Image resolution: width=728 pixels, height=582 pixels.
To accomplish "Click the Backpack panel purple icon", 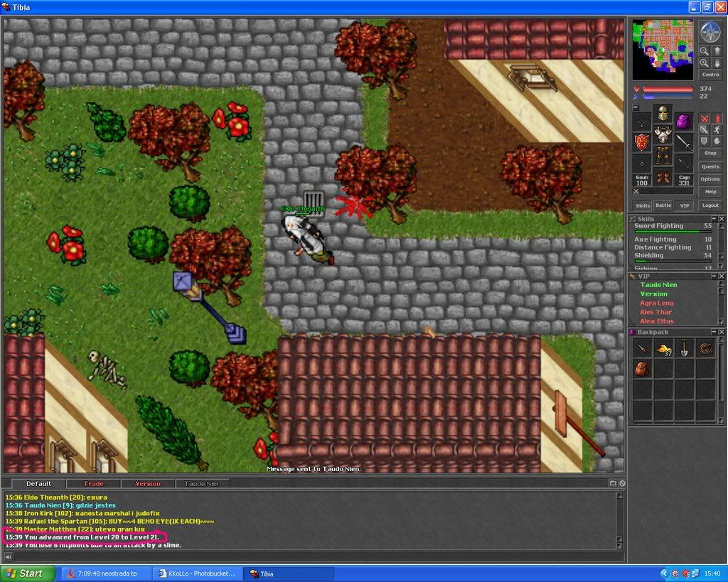I will (632, 333).
